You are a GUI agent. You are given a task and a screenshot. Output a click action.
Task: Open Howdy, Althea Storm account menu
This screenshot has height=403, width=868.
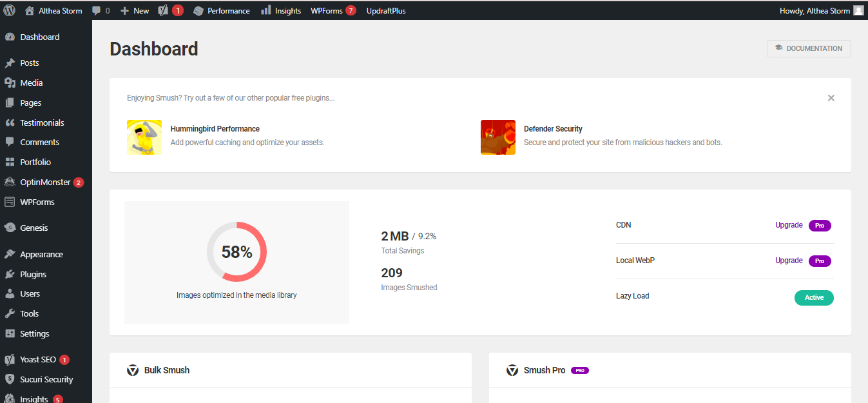(x=822, y=10)
